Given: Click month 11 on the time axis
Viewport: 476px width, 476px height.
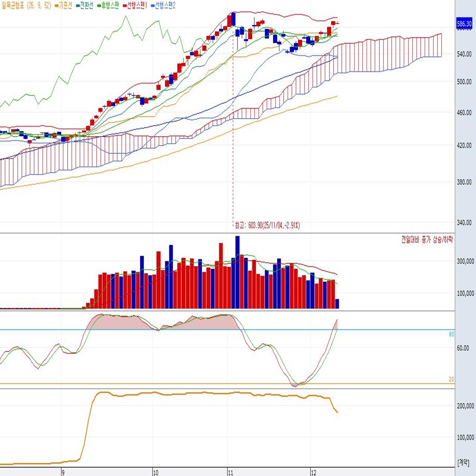Looking at the screenshot, I should coord(230,473).
